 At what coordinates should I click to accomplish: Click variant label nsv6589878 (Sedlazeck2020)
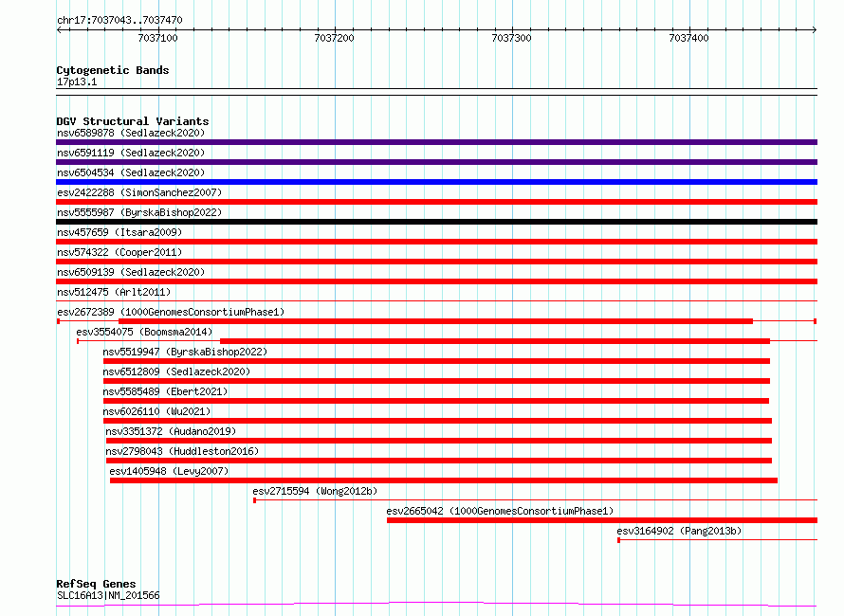click(131, 133)
